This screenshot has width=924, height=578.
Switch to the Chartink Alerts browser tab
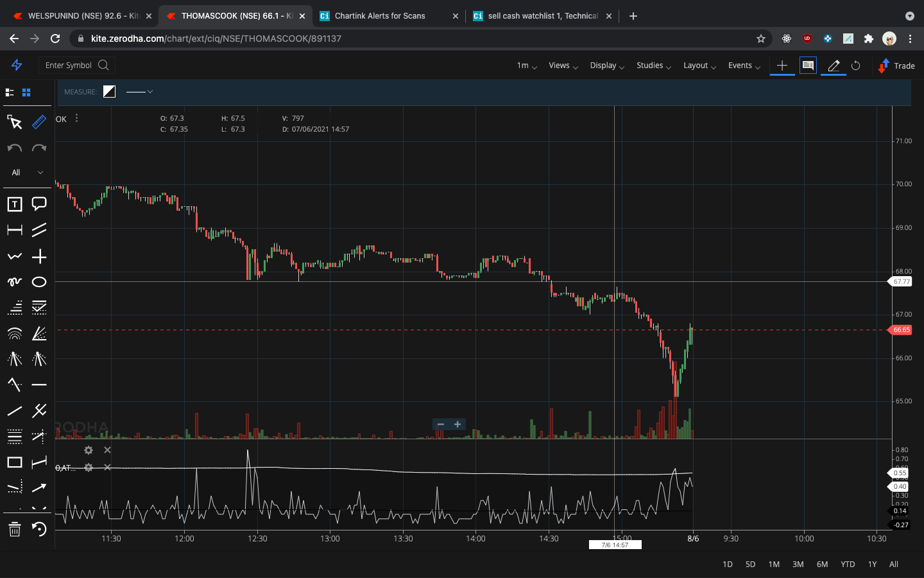click(379, 15)
